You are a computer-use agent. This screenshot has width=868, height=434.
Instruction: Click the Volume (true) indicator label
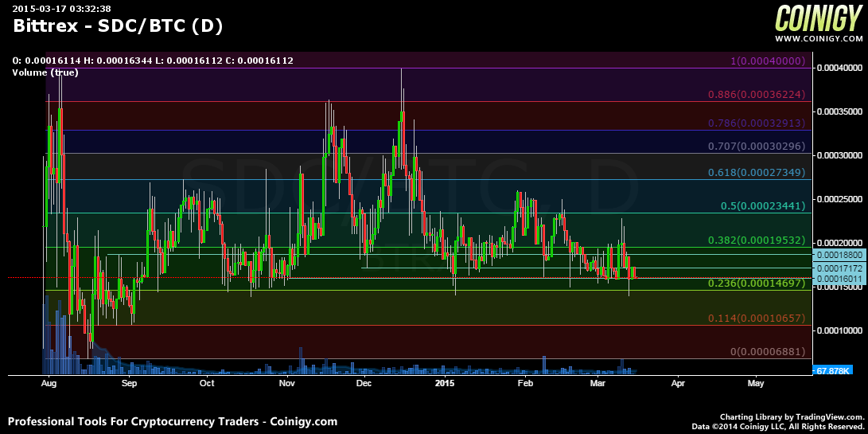(x=45, y=72)
